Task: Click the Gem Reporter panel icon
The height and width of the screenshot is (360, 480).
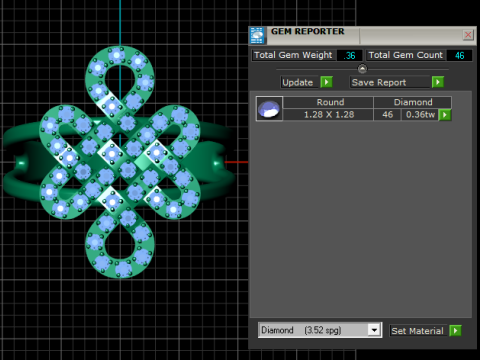Action: [x=257, y=35]
